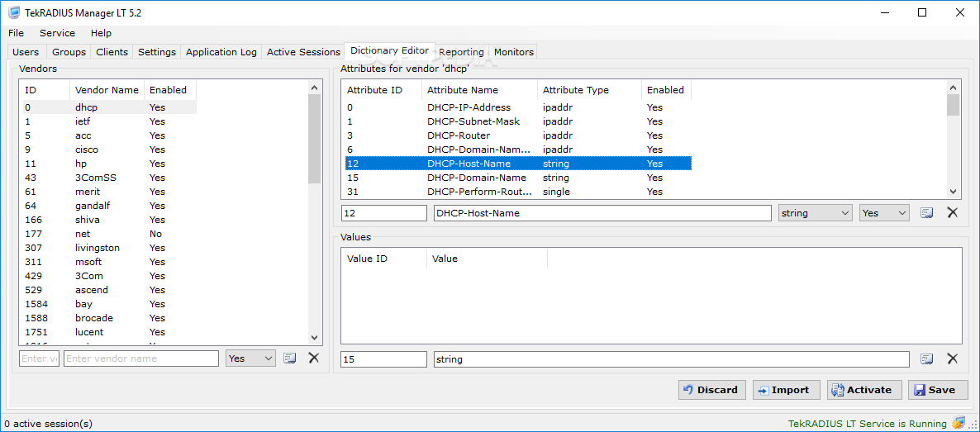Select vendor row merit

pos(109,192)
